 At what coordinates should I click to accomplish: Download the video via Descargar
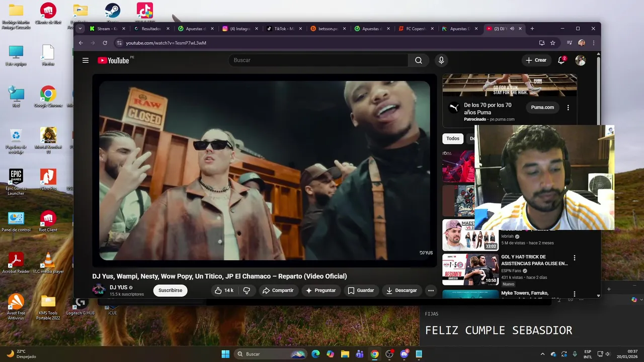tap(401, 290)
